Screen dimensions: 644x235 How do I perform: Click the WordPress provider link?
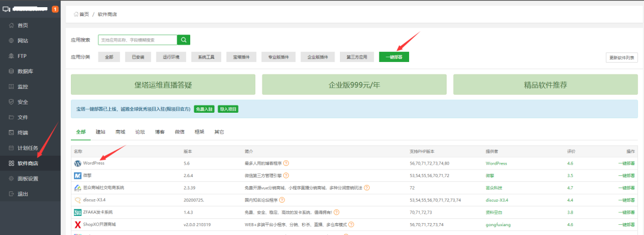pyautogui.click(x=496, y=163)
